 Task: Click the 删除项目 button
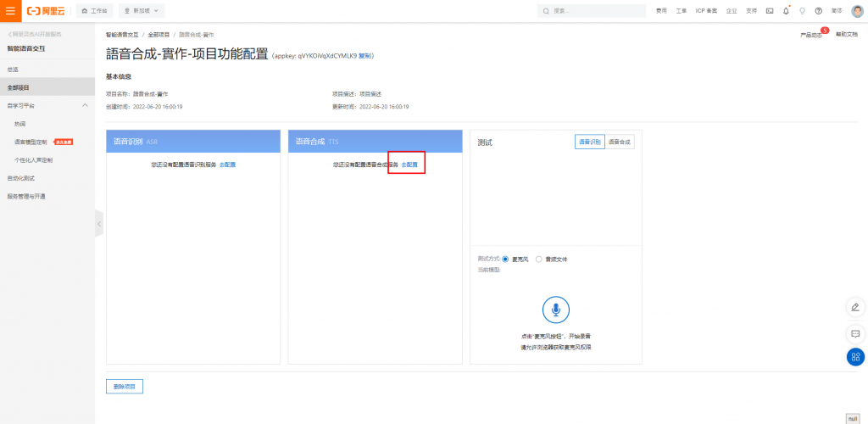pyautogui.click(x=125, y=387)
